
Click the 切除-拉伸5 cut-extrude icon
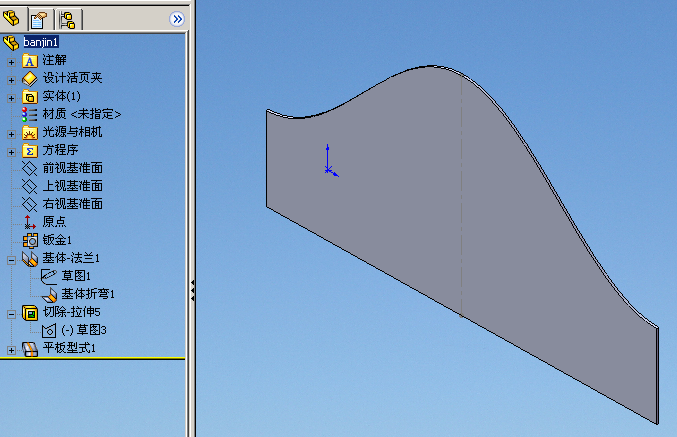pos(30,313)
